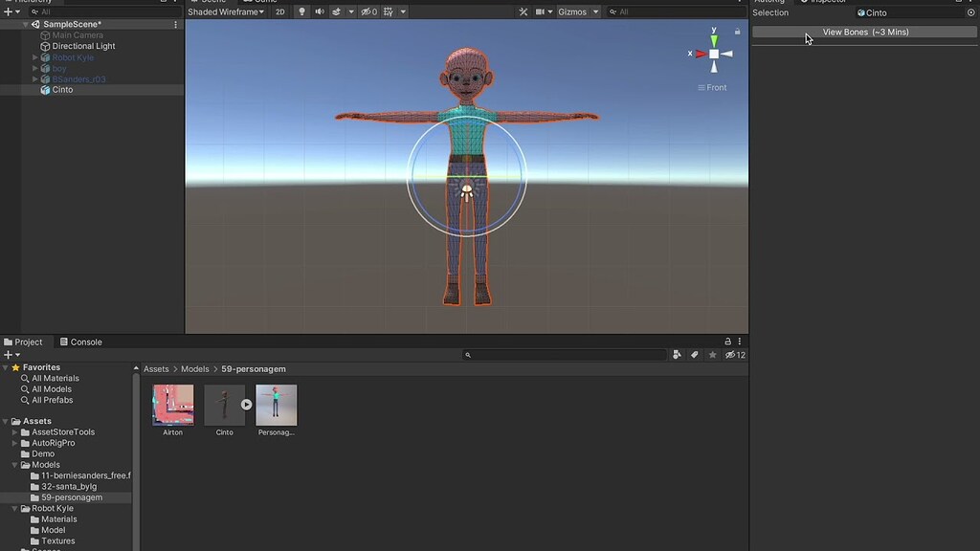Open the Gizmos dropdown
The width and height of the screenshot is (980, 551).
[575, 11]
